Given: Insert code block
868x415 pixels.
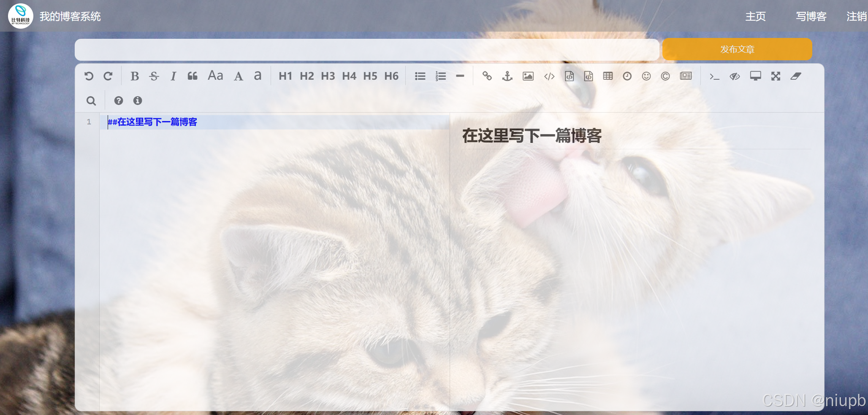Looking at the screenshot, I should [x=589, y=76].
